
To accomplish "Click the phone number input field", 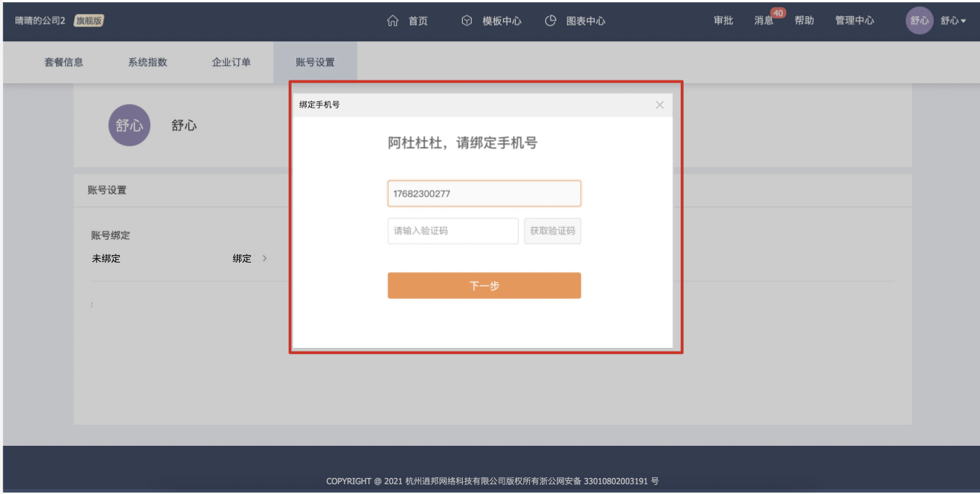I will [484, 194].
